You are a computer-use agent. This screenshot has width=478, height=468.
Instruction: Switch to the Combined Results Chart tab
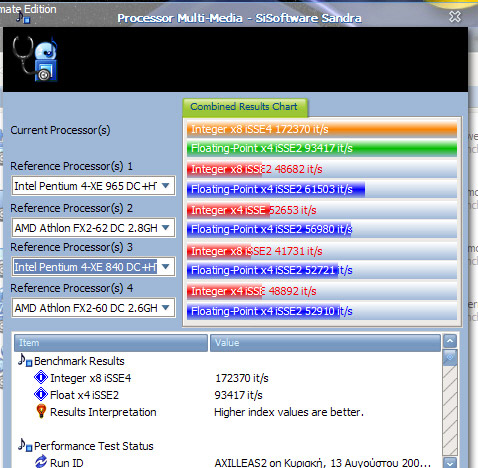(244, 107)
